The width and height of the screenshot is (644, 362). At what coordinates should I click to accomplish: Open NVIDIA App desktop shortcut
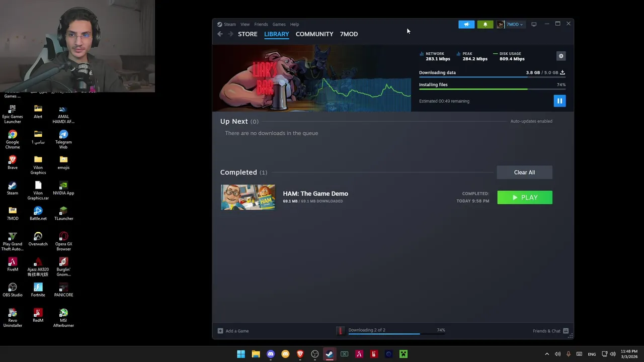tap(63, 188)
